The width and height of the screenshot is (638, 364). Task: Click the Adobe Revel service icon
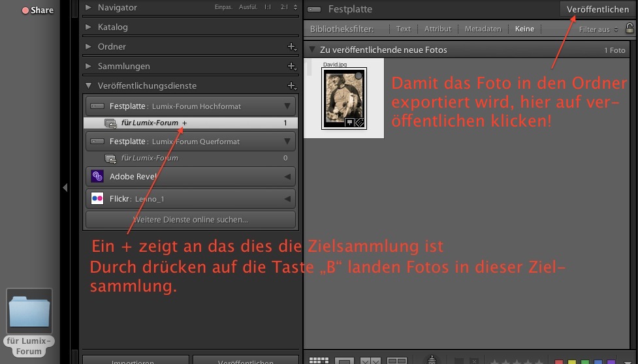(x=97, y=177)
